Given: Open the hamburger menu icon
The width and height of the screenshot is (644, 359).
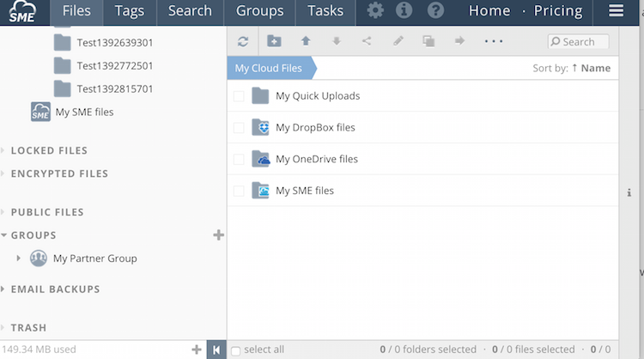Looking at the screenshot, I should pos(615,11).
